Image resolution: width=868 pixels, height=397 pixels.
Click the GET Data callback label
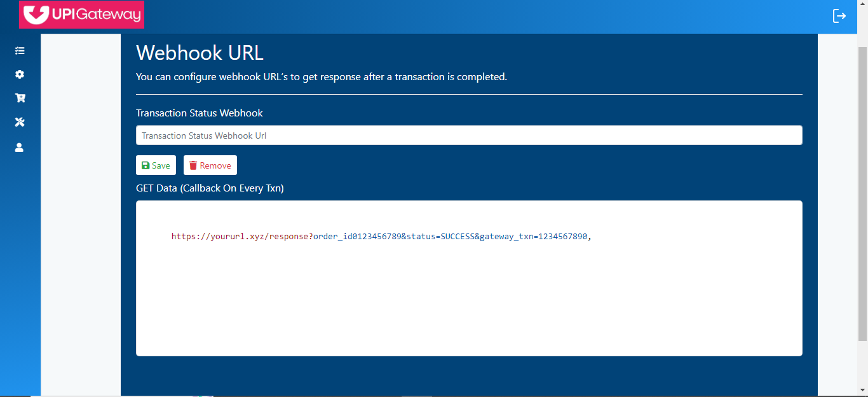[x=210, y=188]
